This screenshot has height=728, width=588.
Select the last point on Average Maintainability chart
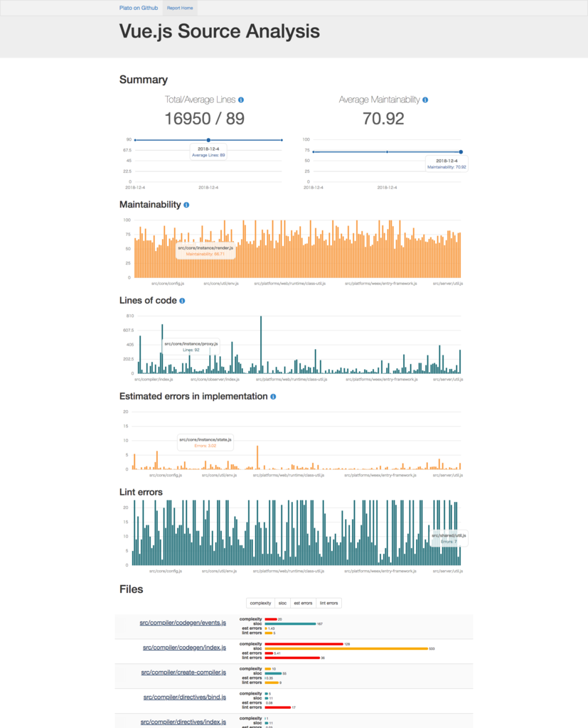[461, 152]
